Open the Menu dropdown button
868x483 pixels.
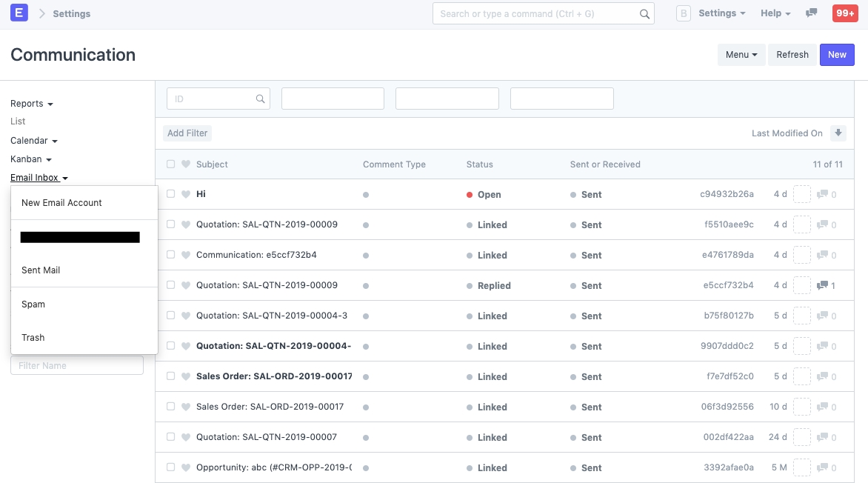741,55
